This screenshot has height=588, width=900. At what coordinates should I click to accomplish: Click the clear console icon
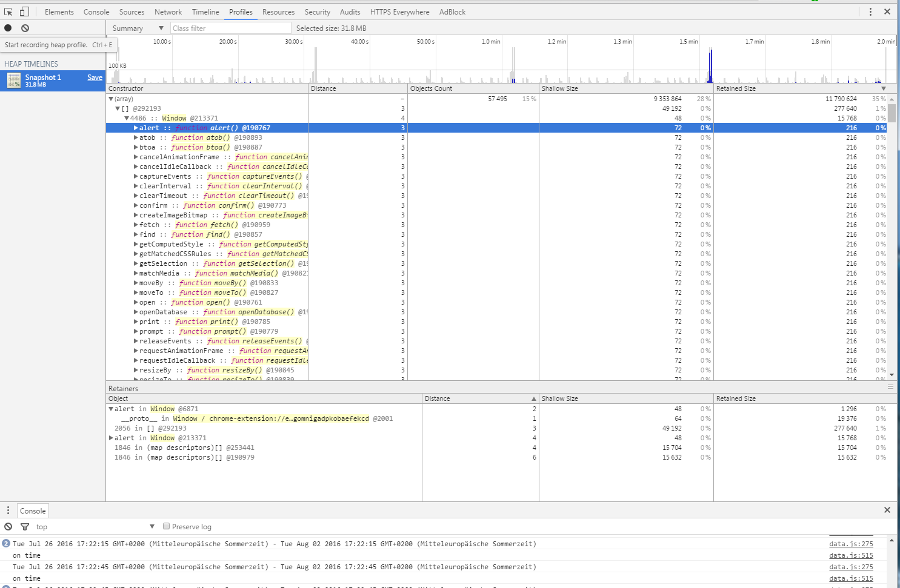tap(8, 527)
